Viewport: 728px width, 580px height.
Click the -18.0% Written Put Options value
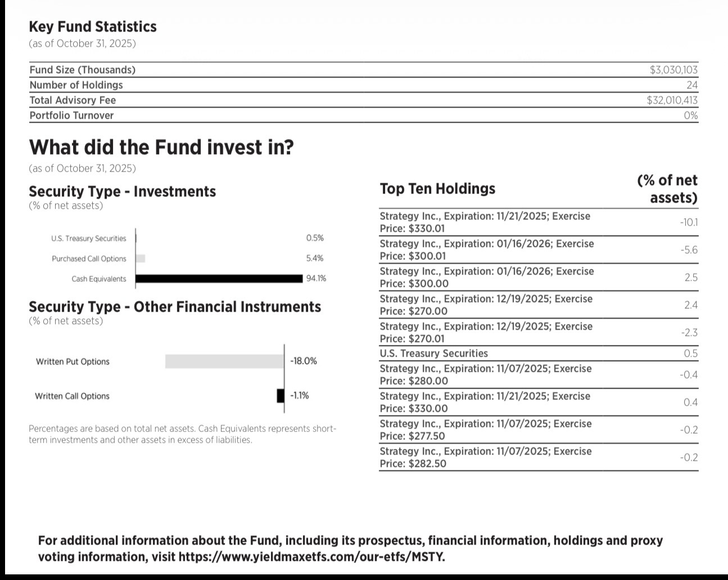pos(304,361)
